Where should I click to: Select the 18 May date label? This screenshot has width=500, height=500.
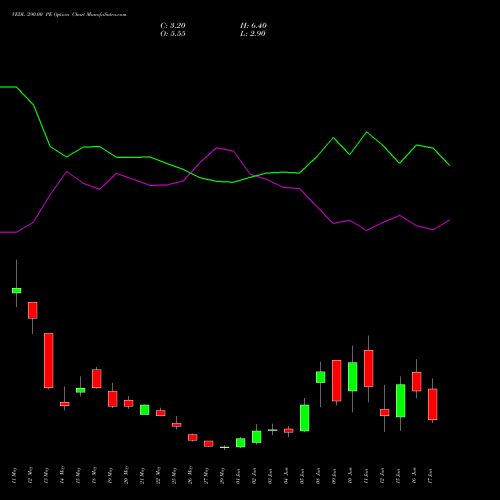(x=94, y=476)
